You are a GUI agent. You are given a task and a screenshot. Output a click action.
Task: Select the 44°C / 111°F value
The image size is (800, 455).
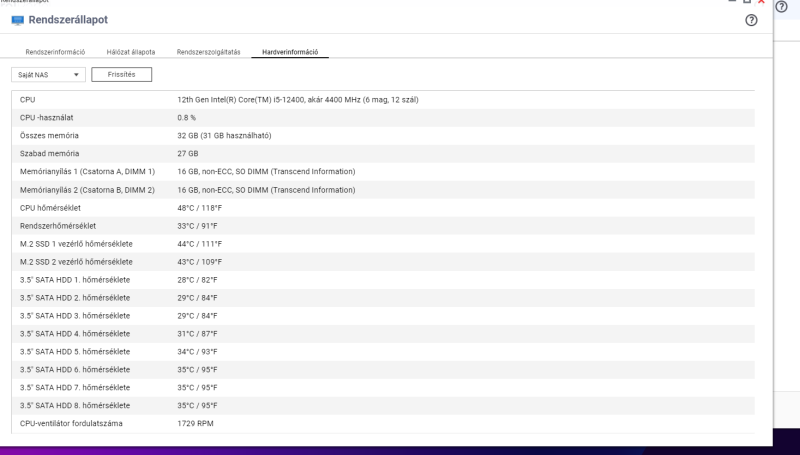point(199,244)
